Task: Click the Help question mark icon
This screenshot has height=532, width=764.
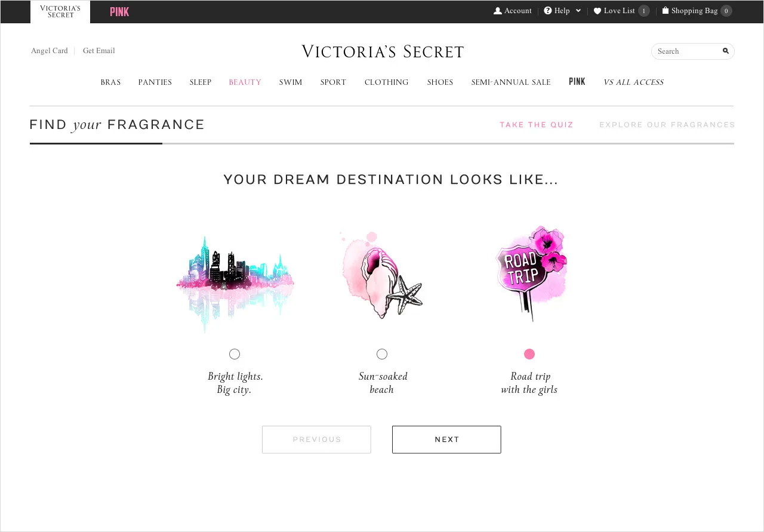Action: tap(547, 11)
